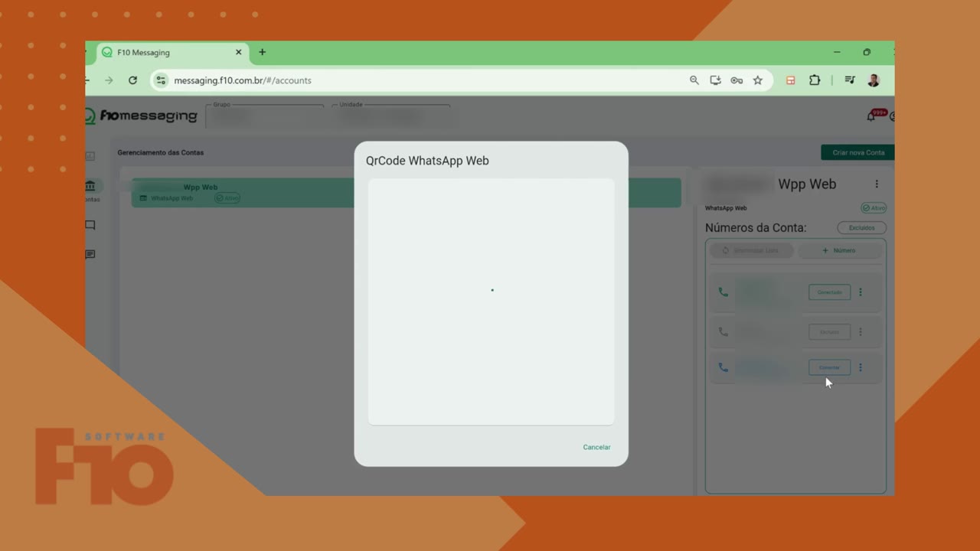
Task: Cancel the QrCode WhatsApp Web dialog
Action: click(596, 447)
